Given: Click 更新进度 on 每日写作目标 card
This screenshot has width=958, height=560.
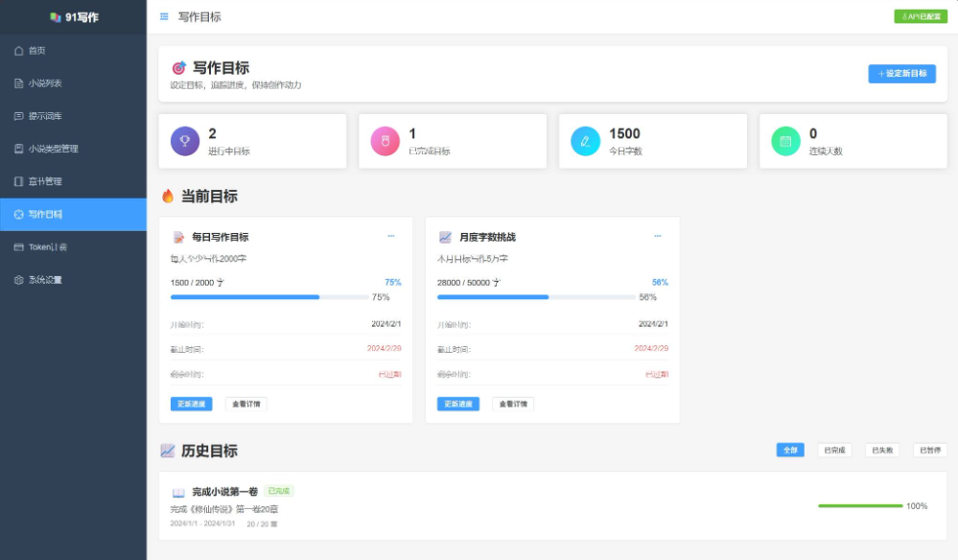Looking at the screenshot, I should 191,404.
